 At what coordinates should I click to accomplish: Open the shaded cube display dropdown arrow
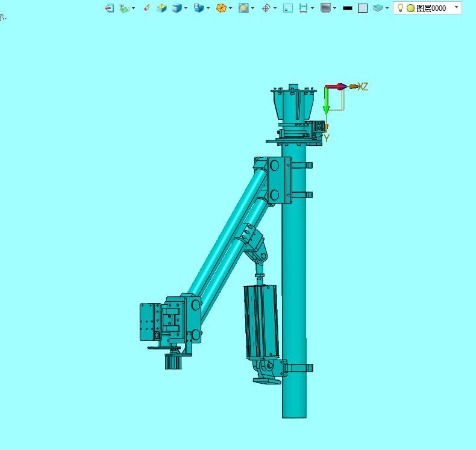click(186, 8)
